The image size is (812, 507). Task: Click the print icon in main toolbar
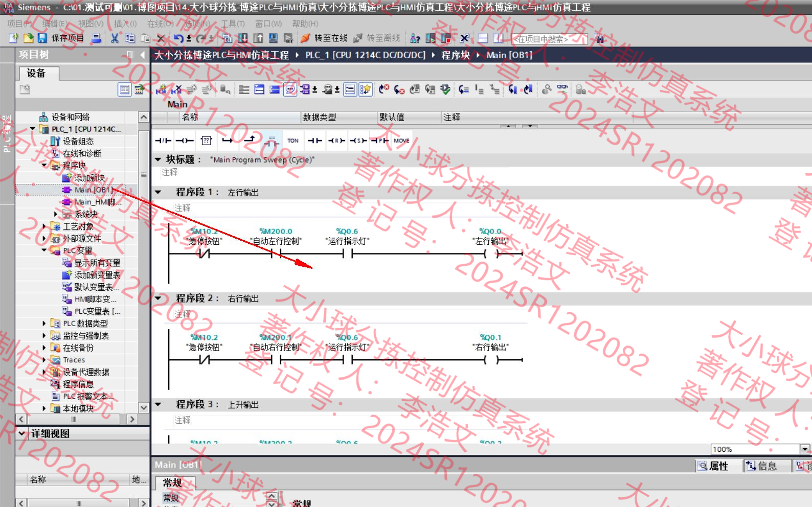point(96,38)
